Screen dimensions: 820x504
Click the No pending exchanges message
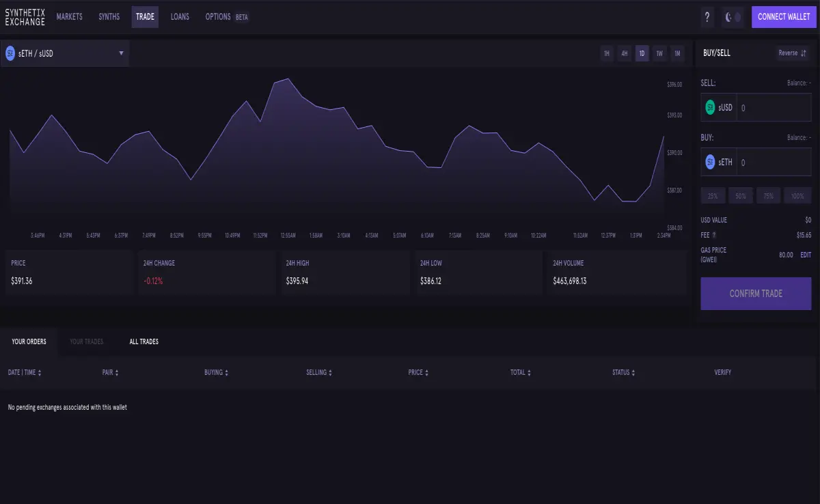pyautogui.click(x=67, y=408)
